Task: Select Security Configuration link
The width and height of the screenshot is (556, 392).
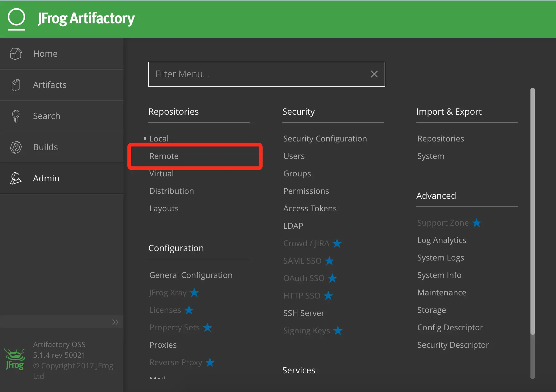Action: click(x=325, y=139)
